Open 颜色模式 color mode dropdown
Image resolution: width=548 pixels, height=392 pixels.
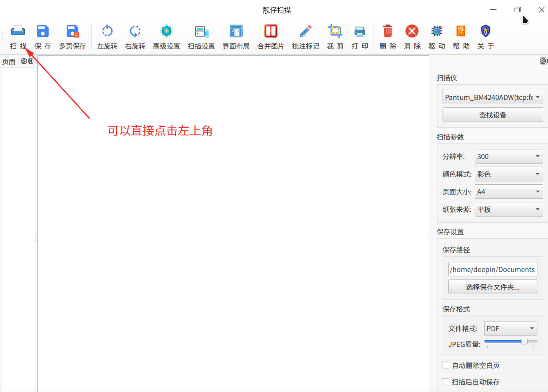[509, 174]
